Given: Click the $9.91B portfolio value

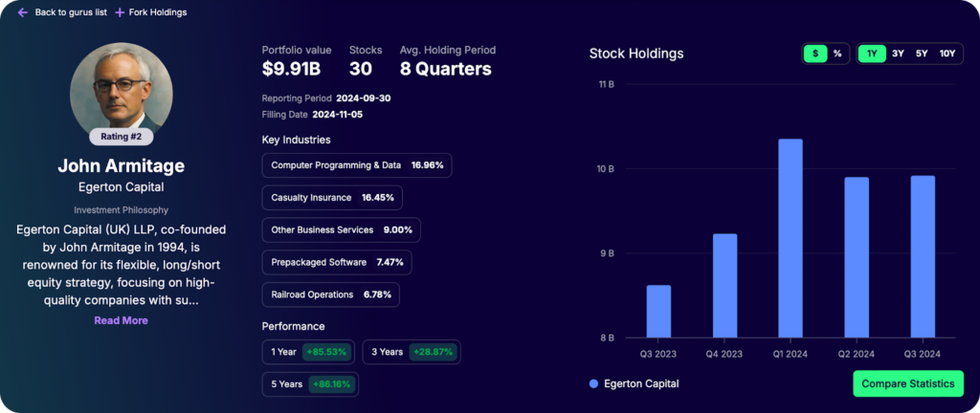Looking at the screenshot, I should point(291,69).
